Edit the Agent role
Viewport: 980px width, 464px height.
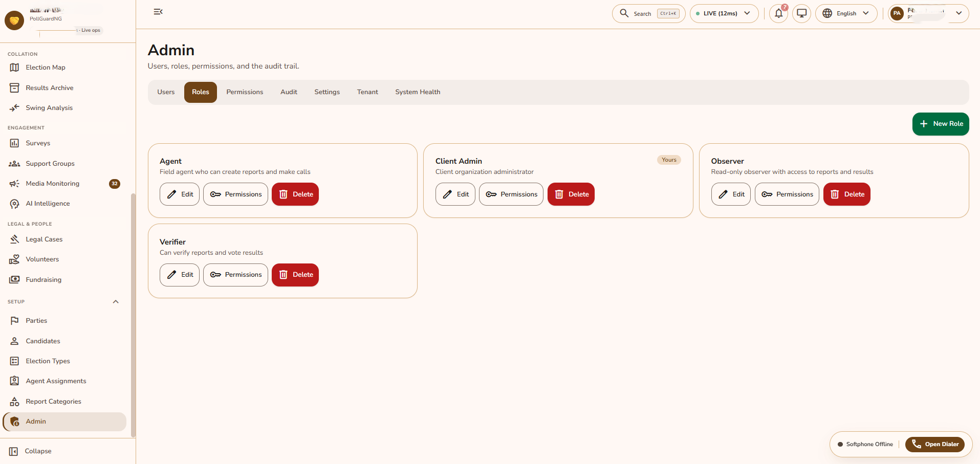[x=180, y=194]
